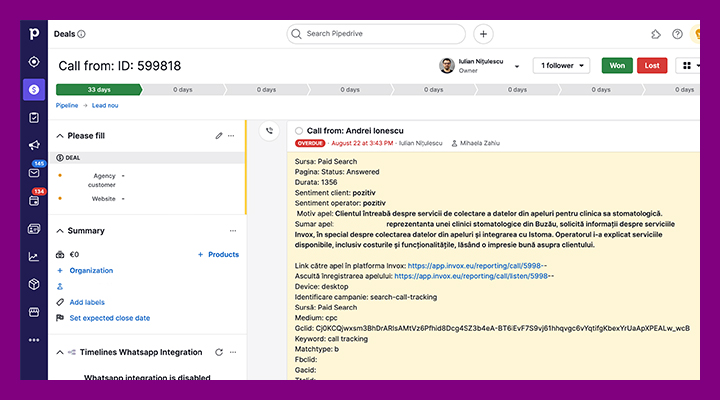Click the Pipeline breadcrumb link
This screenshot has height=400, width=720.
coord(67,105)
